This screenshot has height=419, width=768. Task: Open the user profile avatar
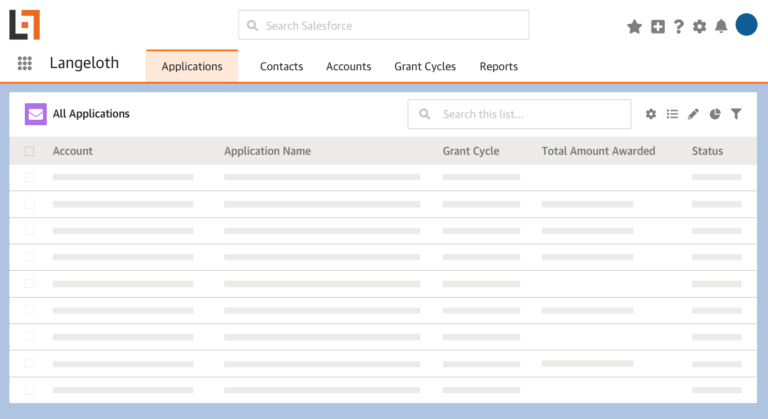(x=746, y=25)
